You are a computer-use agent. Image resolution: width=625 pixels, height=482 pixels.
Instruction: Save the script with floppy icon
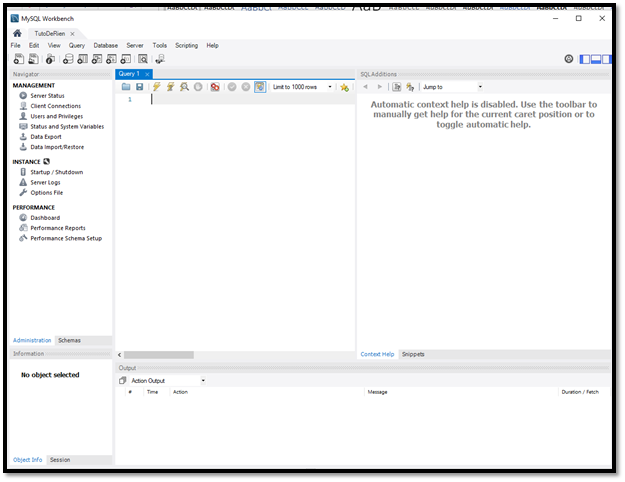tap(140, 87)
